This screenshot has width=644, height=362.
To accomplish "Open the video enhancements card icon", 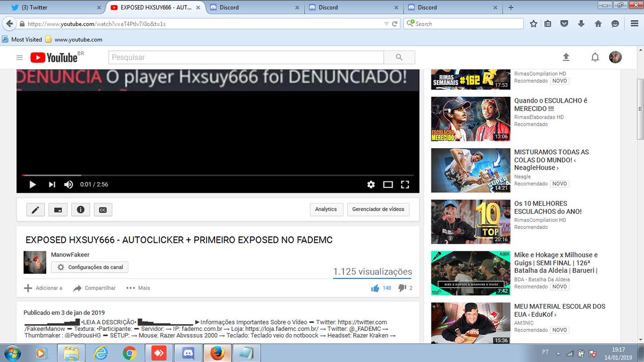I will click(58, 209).
